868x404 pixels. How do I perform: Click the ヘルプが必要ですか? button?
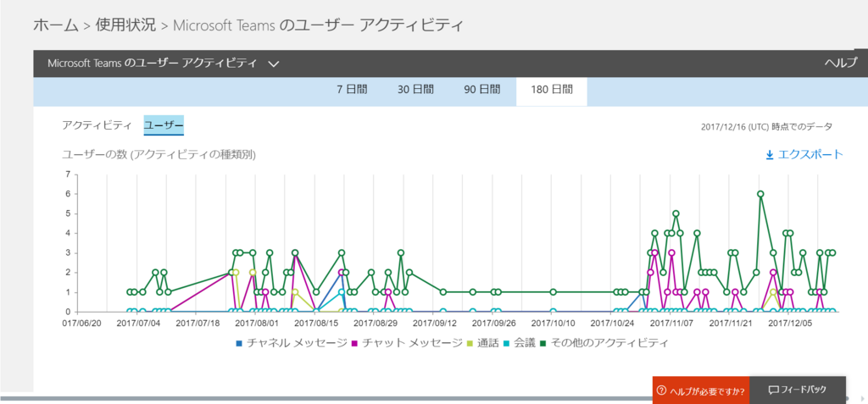pos(701,390)
